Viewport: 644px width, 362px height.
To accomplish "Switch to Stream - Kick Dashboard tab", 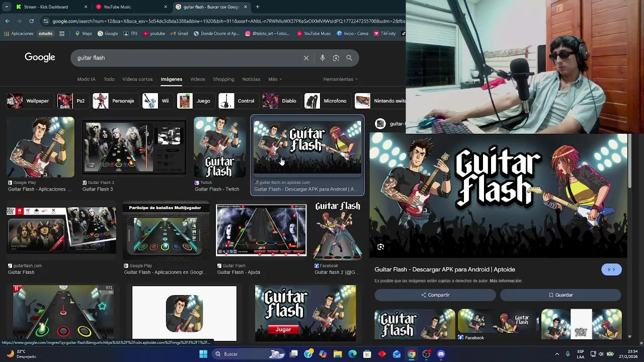I will pyautogui.click(x=52, y=7).
